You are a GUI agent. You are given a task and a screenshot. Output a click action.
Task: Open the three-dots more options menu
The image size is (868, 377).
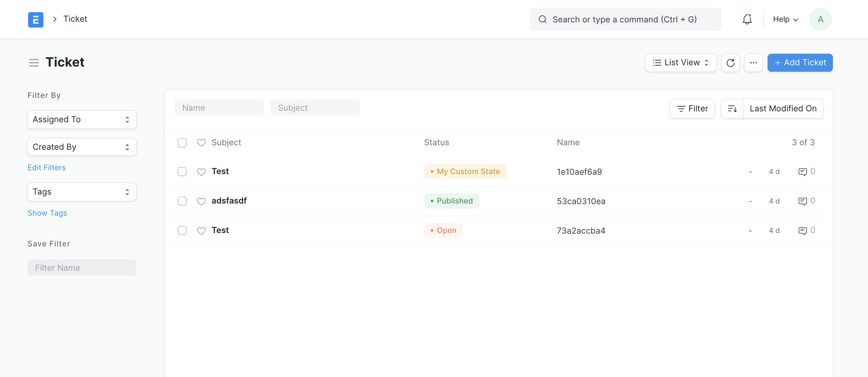click(x=753, y=63)
